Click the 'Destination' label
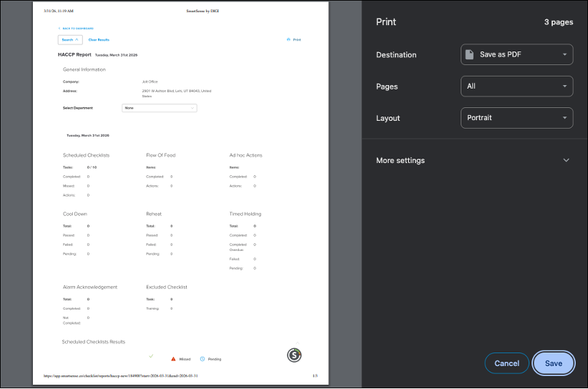Image resolution: width=588 pixels, height=389 pixels. click(x=396, y=55)
